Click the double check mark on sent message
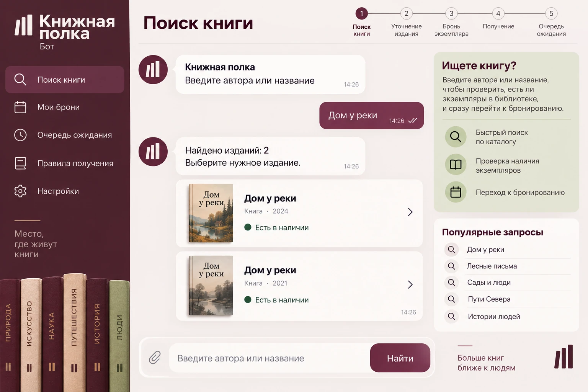 pyautogui.click(x=412, y=121)
